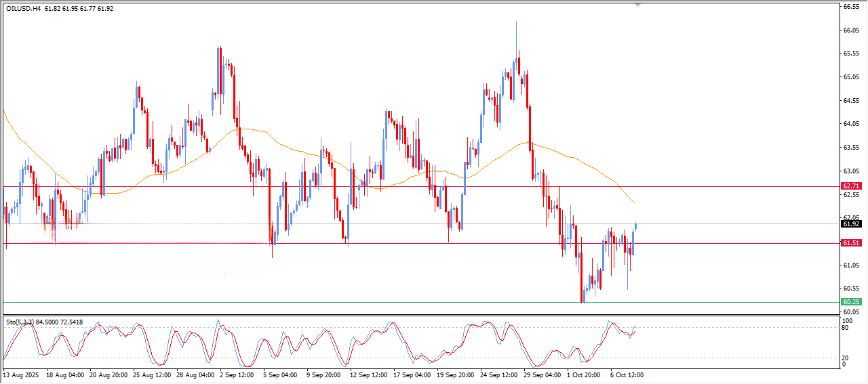Click the 65.05 price axis label
Image resolution: width=868 pixels, height=384 pixels.
click(851, 77)
